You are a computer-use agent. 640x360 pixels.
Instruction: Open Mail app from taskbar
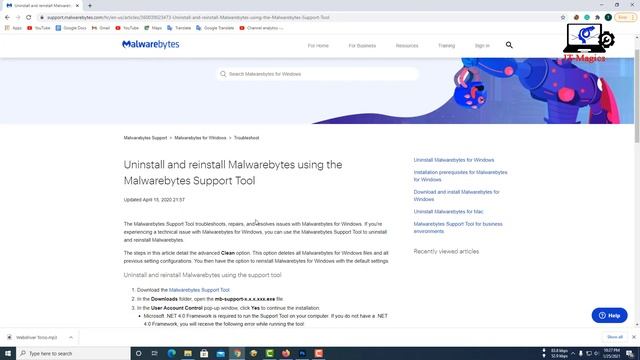coord(220,353)
